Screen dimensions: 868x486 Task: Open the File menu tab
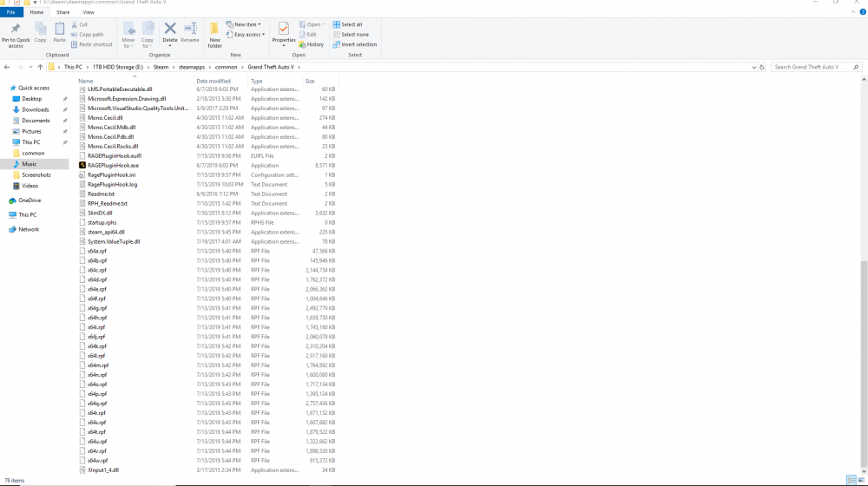point(11,12)
